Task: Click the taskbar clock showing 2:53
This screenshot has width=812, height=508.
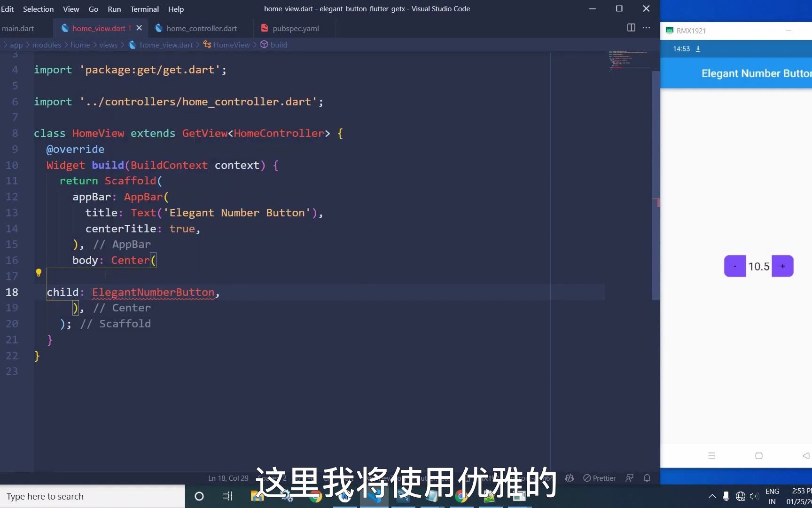Action: (799, 496)
